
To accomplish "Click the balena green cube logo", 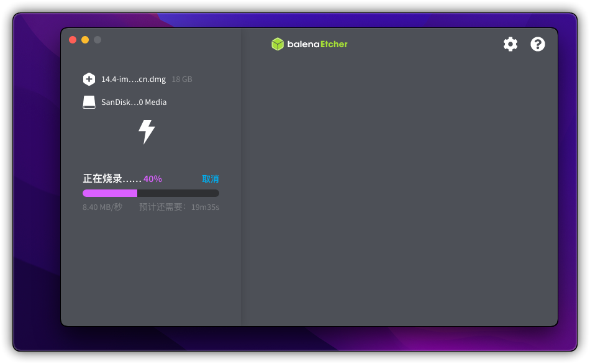I will [278, 44].
